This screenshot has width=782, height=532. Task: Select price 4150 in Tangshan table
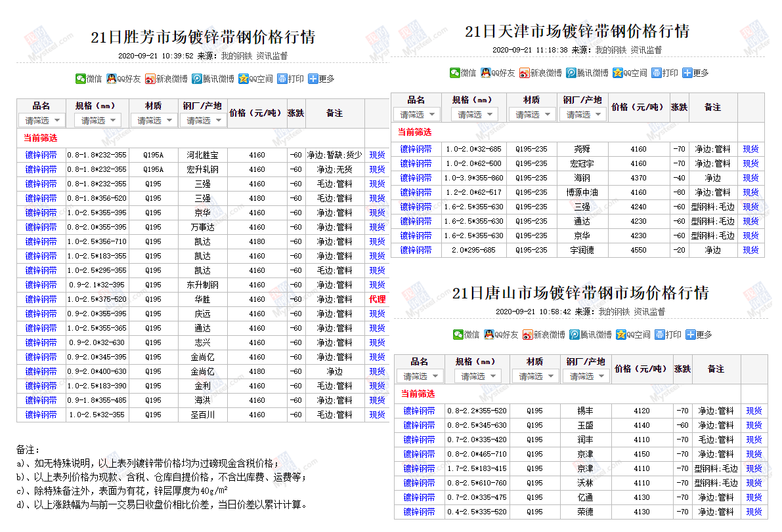(x=642, y=455)
